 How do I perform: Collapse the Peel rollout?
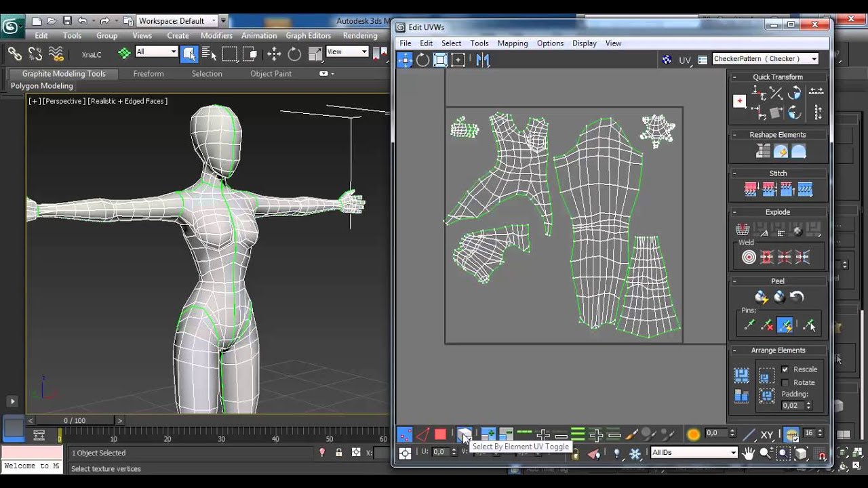[734, 281]
